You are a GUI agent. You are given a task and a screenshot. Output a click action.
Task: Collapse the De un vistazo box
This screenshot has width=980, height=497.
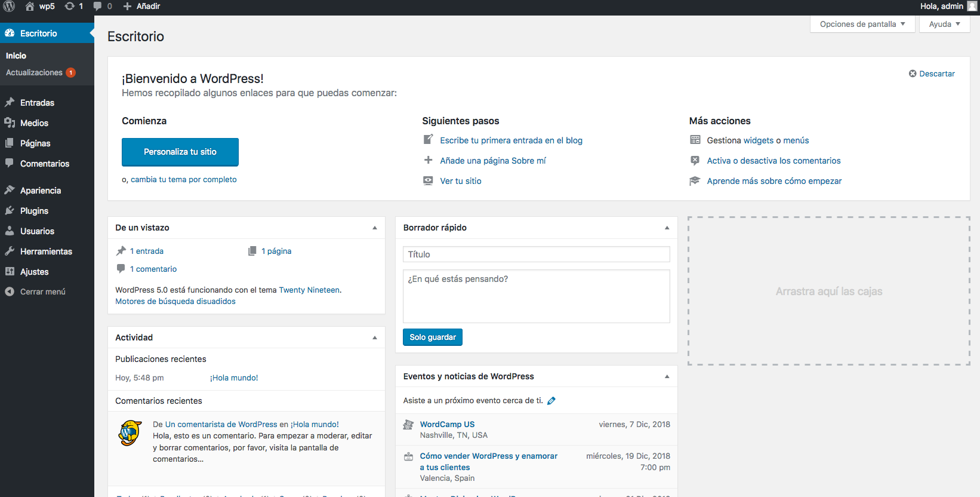point(375,228)
